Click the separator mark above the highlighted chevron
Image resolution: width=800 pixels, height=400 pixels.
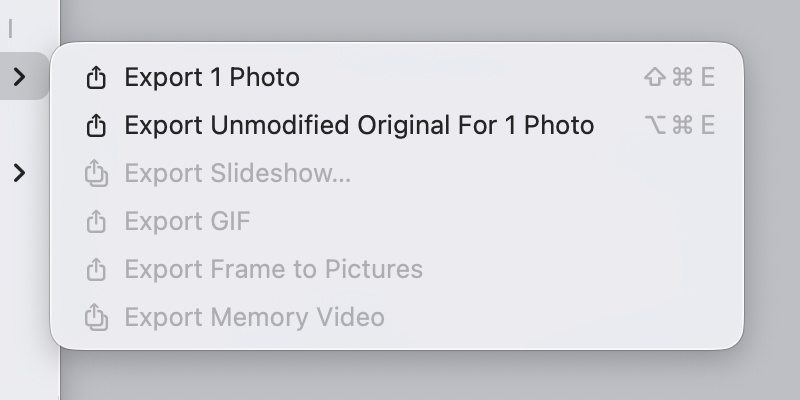click(x=11, y=29)
